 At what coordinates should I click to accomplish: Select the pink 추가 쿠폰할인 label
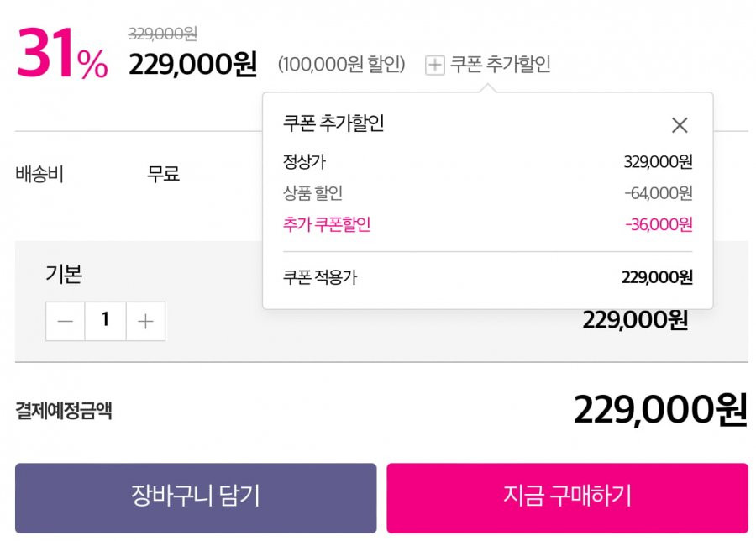pos(327,224)
